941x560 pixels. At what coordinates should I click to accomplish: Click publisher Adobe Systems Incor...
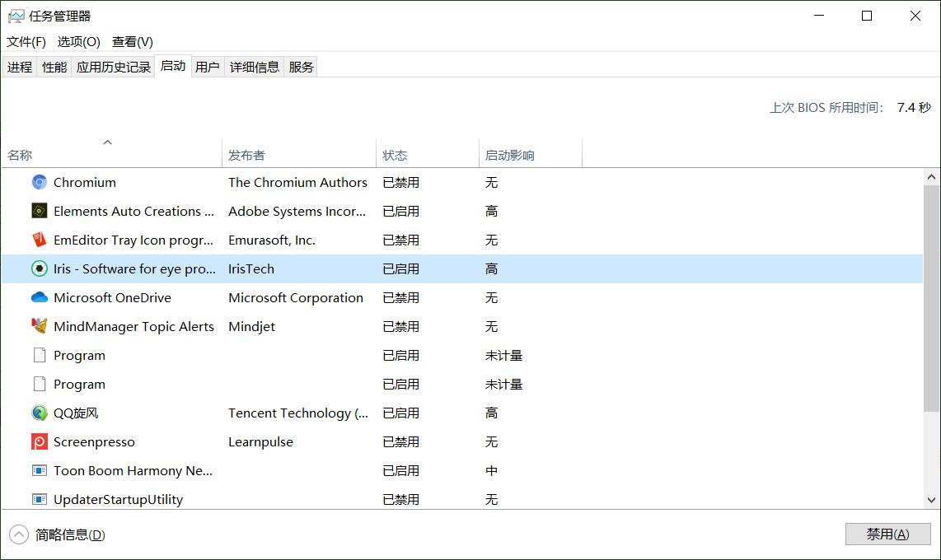[x=297, y=211]
